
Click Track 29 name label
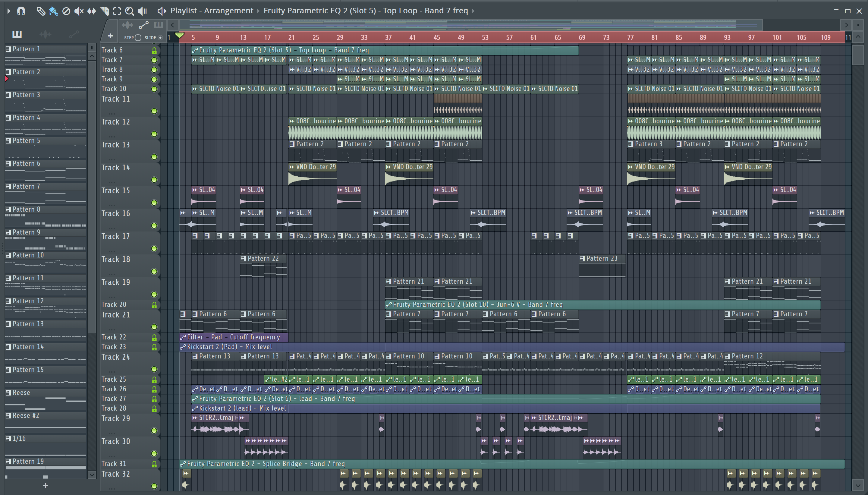(116, 418)
